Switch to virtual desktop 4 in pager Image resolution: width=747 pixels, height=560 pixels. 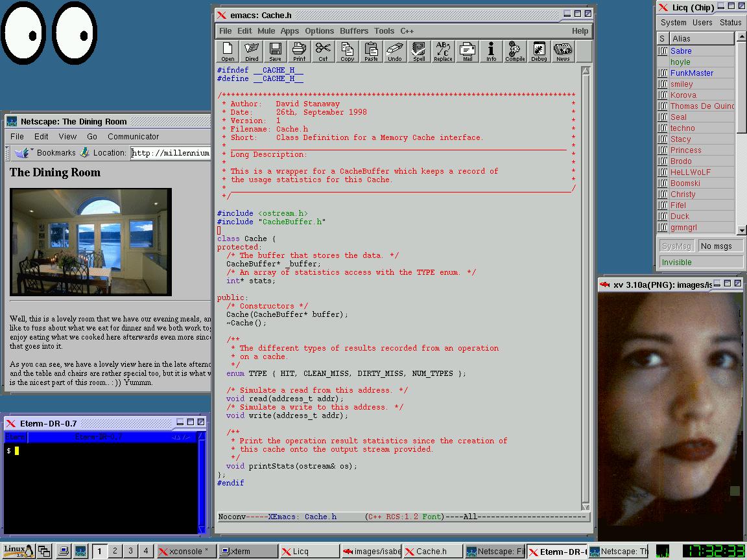pos(146,551)
